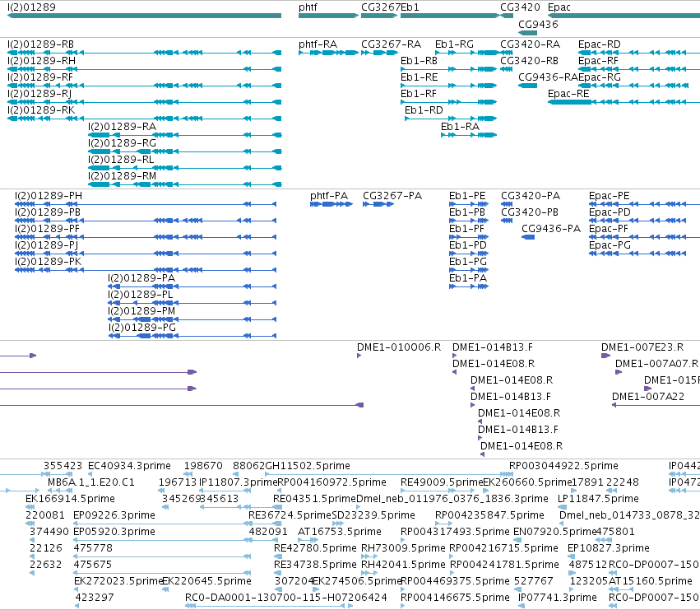Viewport: 700px width, 610px height.
Task: Click the CG3267-RA transcript label
Action: (x=391, y=44)
